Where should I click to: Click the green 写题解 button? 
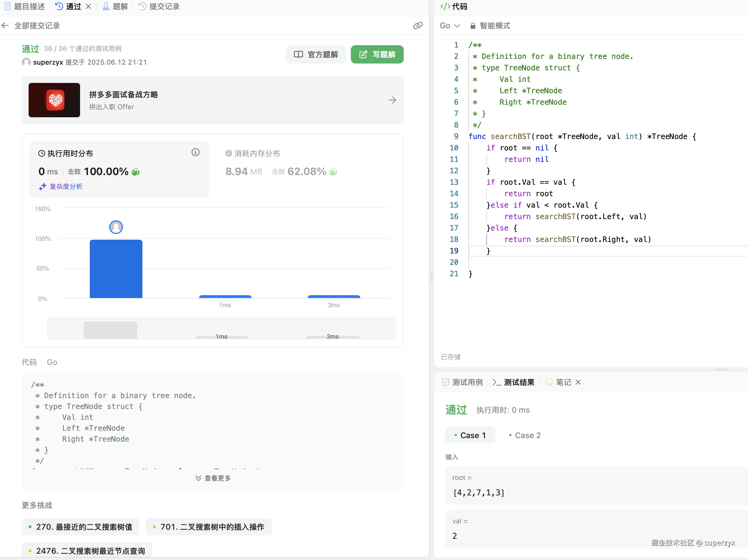(377, 54)
